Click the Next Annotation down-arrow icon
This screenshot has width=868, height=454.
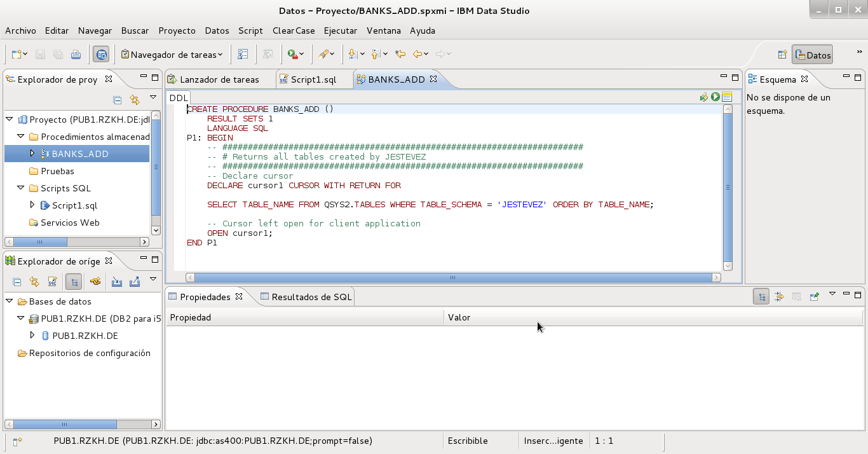pyautogui.click(x=353, y=55)
